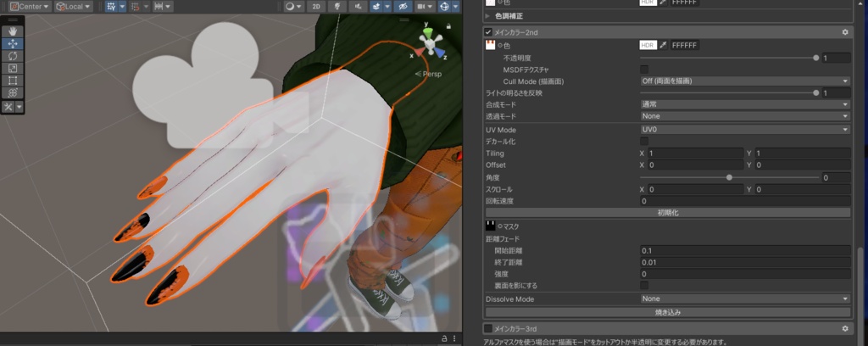The height and width of the screenshot is (346, 868).
Task: Click the HDR color field of メインカラー2nd
Action: click(648, 45)
